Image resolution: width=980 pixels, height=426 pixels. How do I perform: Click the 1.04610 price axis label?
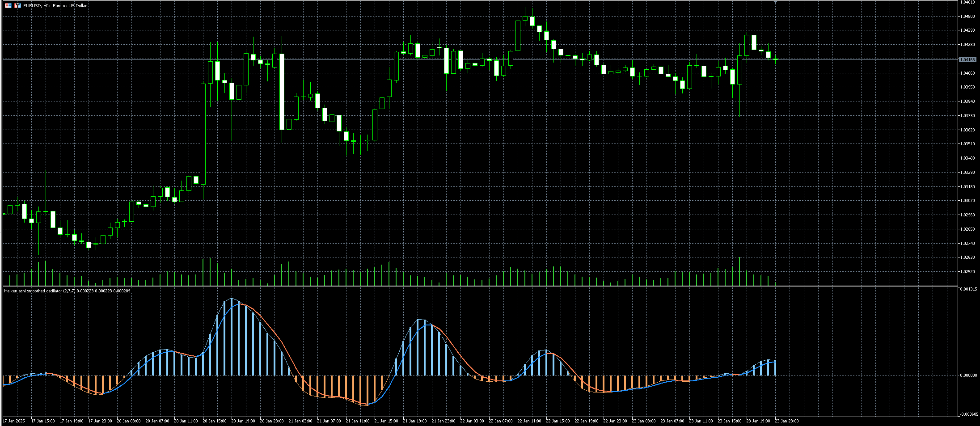(x=967, y=2)
